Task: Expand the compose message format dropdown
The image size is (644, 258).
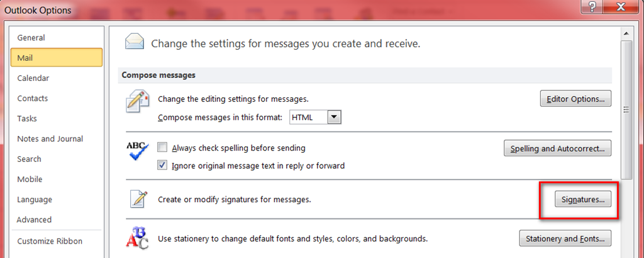Action: tap(335, 117)
